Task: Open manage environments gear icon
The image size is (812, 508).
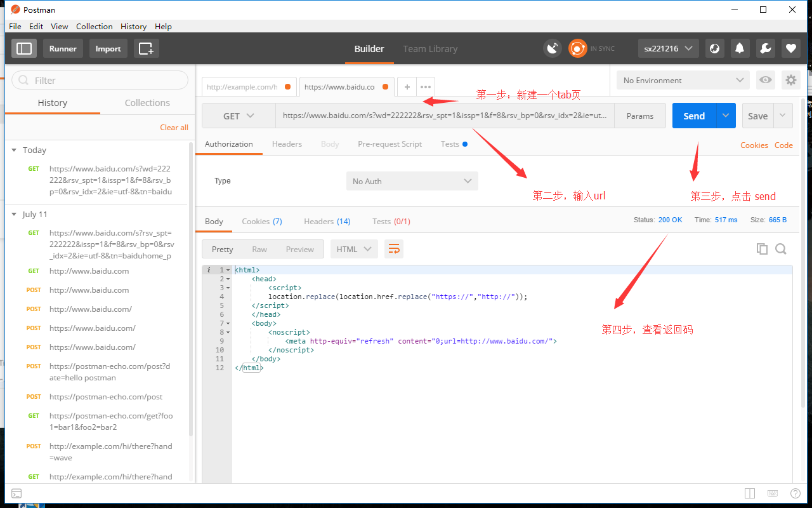Action: (790, 80)
